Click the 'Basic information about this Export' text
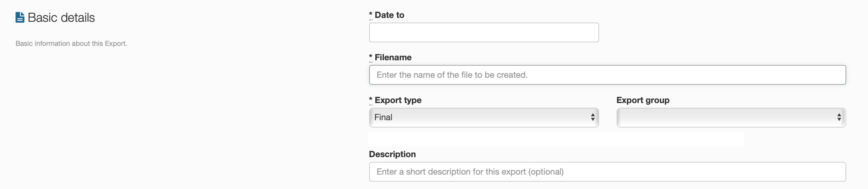 pos(71,44)
